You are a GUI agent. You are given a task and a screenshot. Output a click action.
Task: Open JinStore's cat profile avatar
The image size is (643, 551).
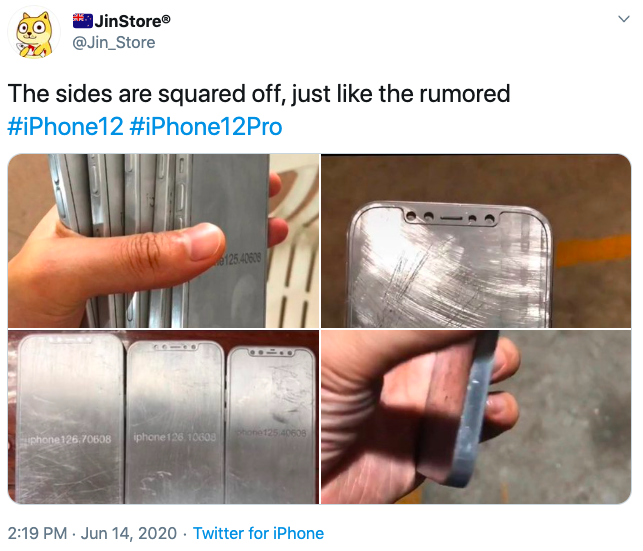click(34, 34)
